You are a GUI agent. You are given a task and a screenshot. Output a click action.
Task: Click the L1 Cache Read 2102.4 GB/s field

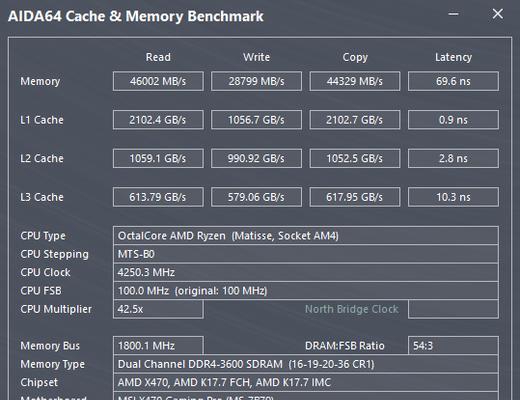158,120
